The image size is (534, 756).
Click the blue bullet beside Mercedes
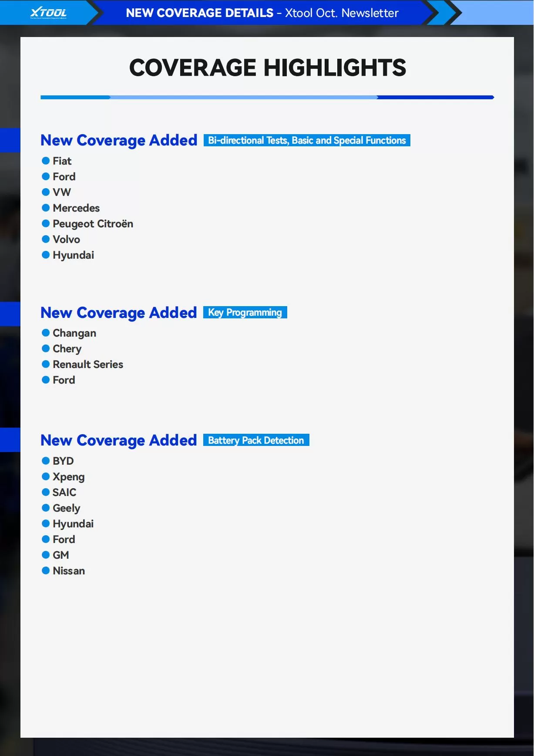point(46,208)
